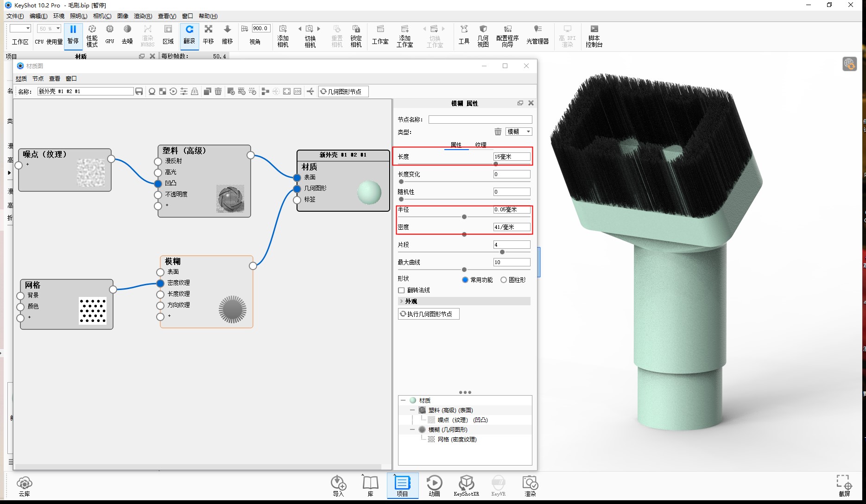This screenshot has width=866, height=504.
Task: Open the 光管理器 light manager
Action: [537, 35]
